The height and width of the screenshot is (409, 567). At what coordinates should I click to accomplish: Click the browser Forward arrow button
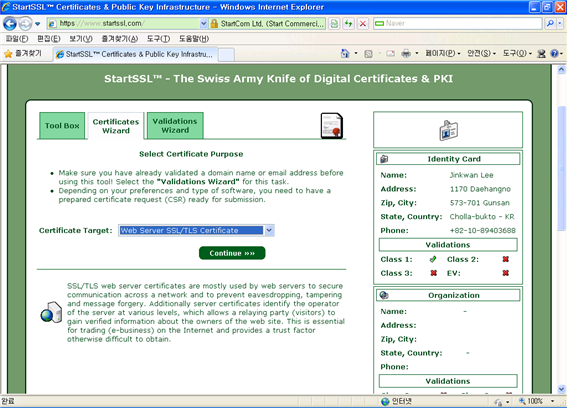pyautogui.click(x=25, y=24)
